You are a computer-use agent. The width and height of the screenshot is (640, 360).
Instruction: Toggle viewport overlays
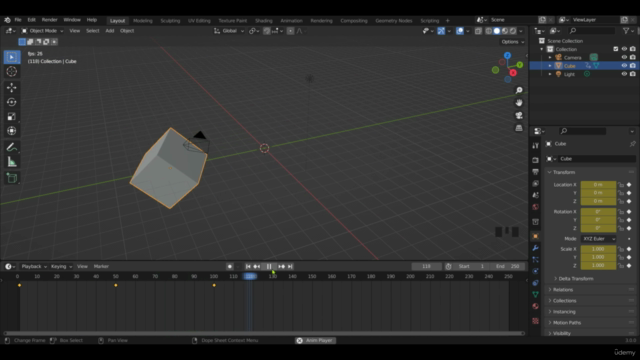tap(460, 31)
